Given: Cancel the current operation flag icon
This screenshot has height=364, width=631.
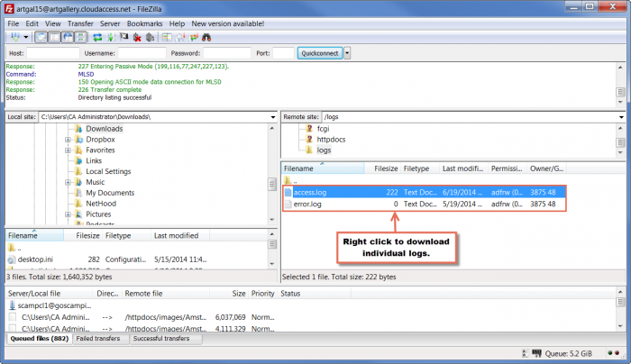Looking at the screenshot, I should pos(124,38).
